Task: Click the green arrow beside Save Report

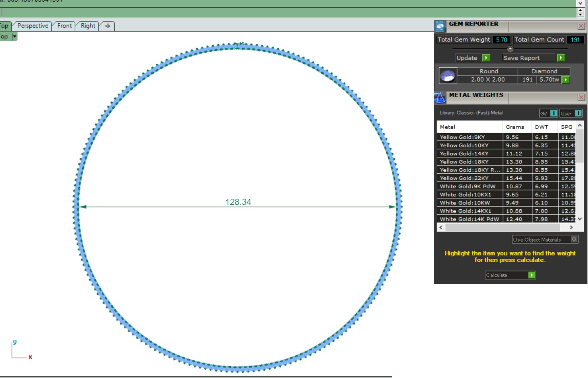Action: [561, 58]
